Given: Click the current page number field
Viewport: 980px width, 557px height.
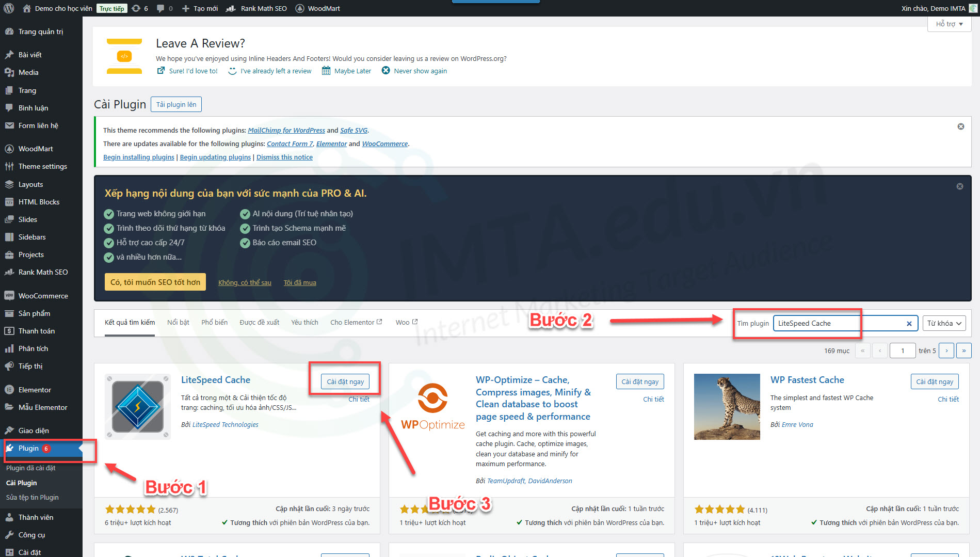Looking at the screenshot, I should tap(903, 351).
